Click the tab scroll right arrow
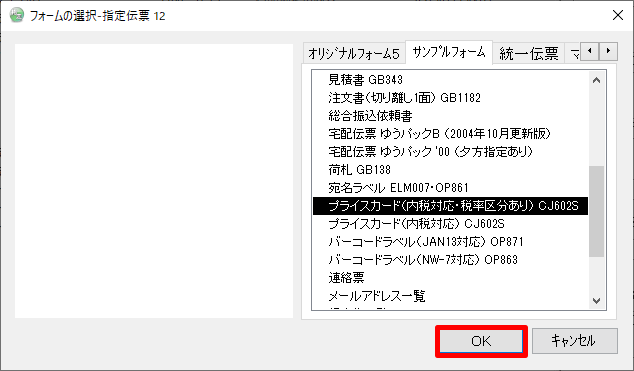Viewport: 634px width, 371px height. click(x=608, y=51)
